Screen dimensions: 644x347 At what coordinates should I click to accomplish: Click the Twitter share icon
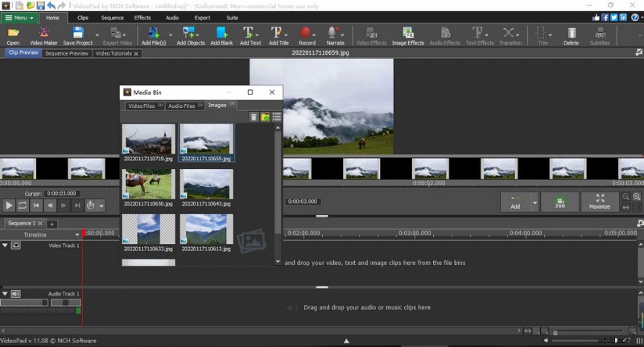[x=614, y=17]
